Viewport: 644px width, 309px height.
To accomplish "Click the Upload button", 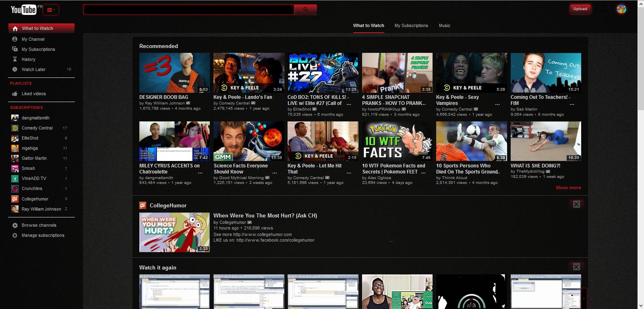I will click(x=580, y=9).
